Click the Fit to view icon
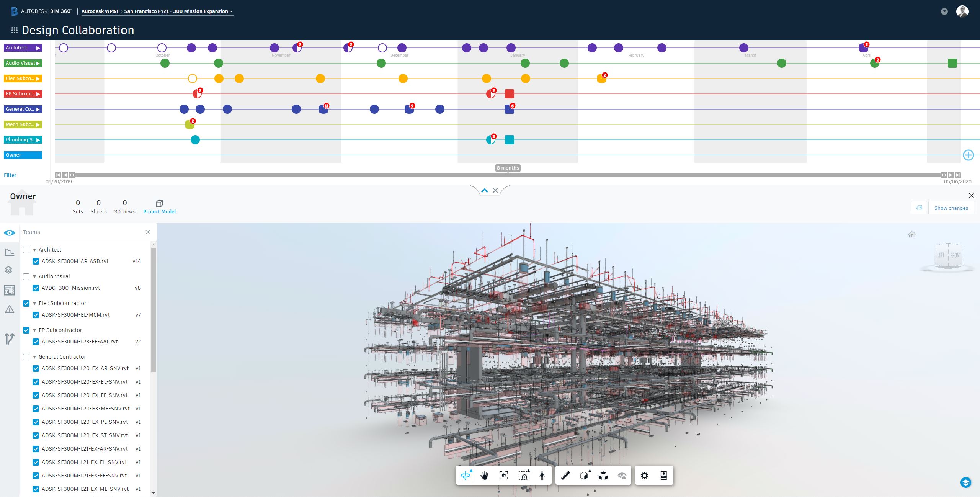This screenshot has width=980, height=497. [504, 476]
